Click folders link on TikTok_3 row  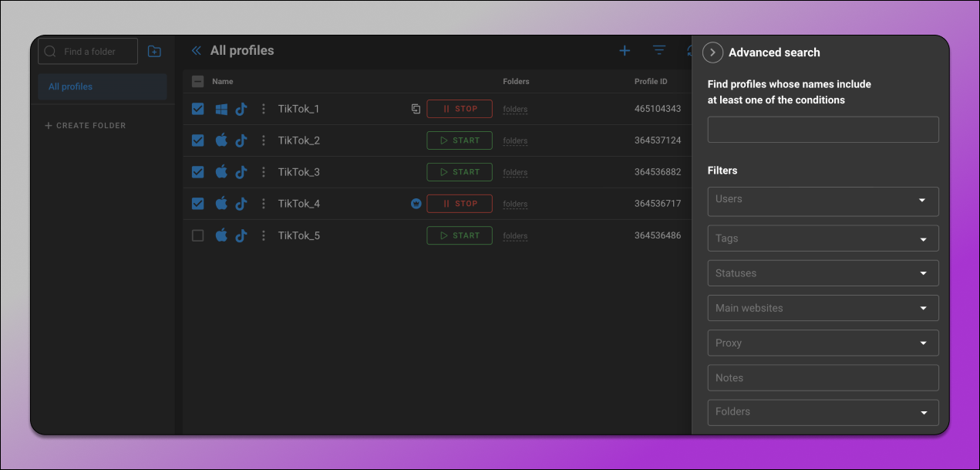515,173
